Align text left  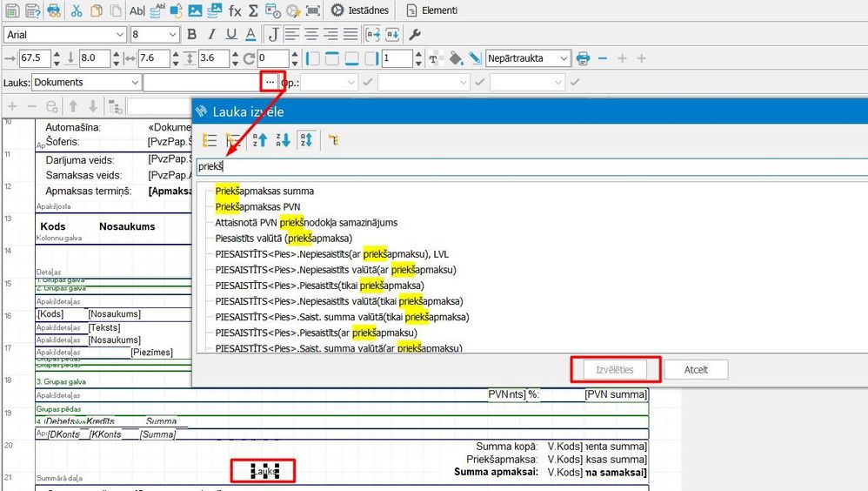click(x=291, y=34)
